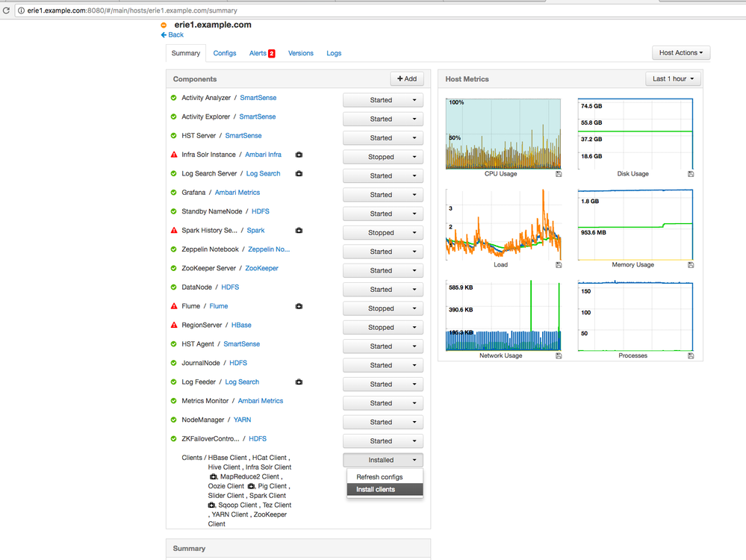Click the green status check beside DataNode
This screenshot has height=560, width=746.
coord(172,287)
